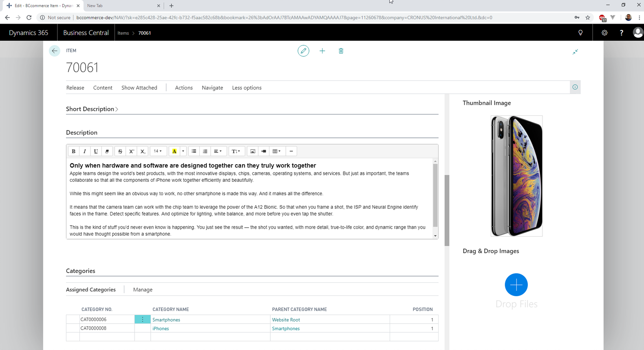Open the insert table dropdown
644x350 pixels.
pyautogui.click(x=277, y=151)
